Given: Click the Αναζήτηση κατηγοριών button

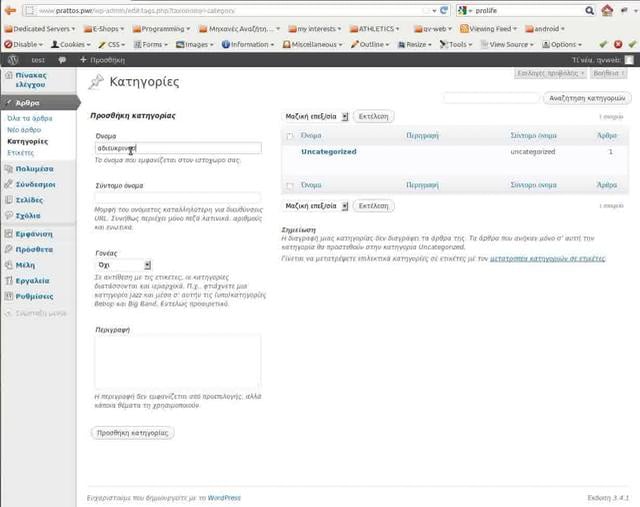Looking at the screenshot, I should click(x=587, y=98).
